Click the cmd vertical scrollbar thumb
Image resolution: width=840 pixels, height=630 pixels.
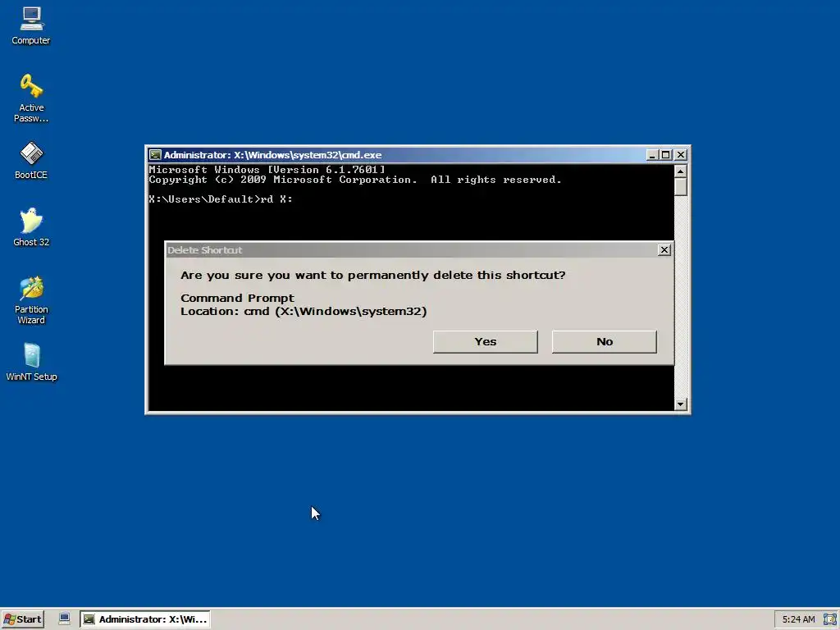[x=680, y=187]
